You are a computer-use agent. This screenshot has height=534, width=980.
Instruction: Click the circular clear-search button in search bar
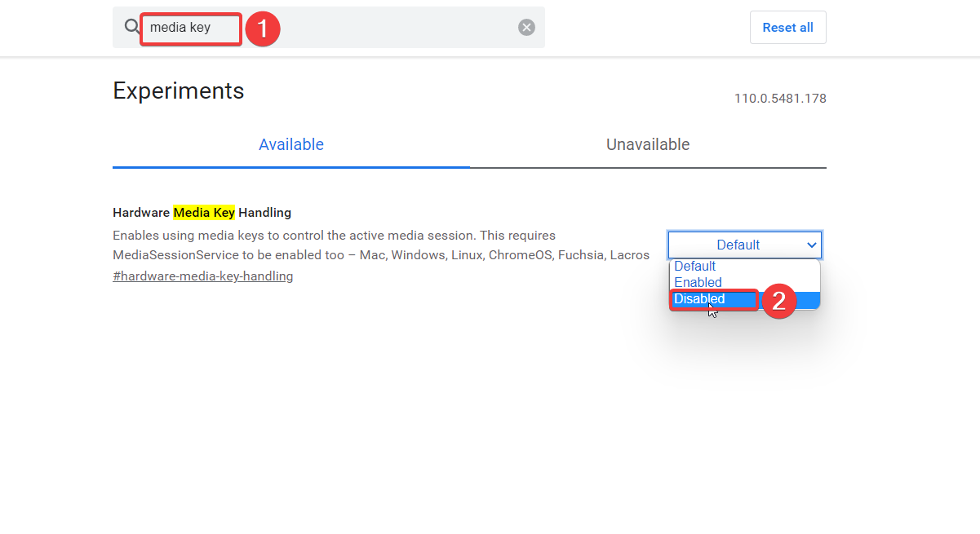[x=526, y=26]
